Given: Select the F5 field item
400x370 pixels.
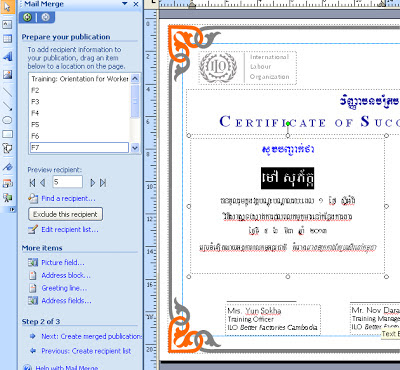Looking at the screenshot, I should (x=79, y=125).
